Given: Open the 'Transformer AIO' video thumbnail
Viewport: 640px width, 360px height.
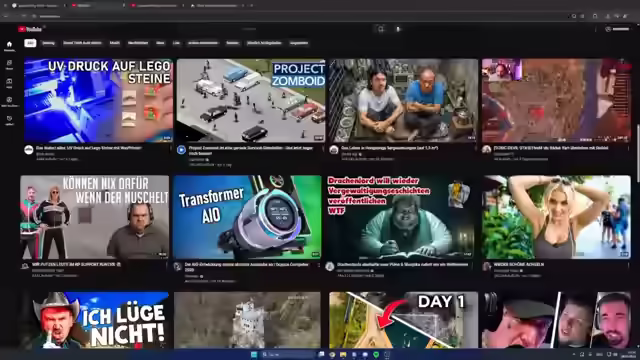Looking at the screenshot, I should coord(247,217).
